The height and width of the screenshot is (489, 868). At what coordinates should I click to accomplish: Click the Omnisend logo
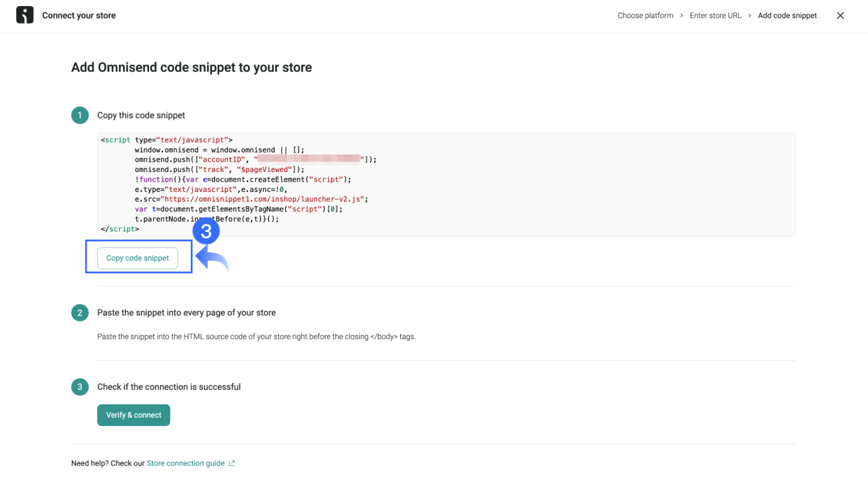click(x=25, y=15)
